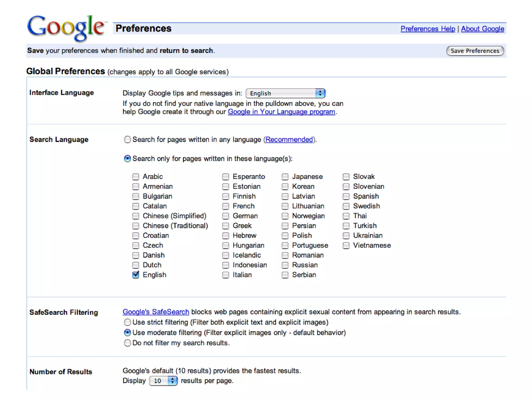
Task: Open the About Google link
Action: [x=482, y=29]
